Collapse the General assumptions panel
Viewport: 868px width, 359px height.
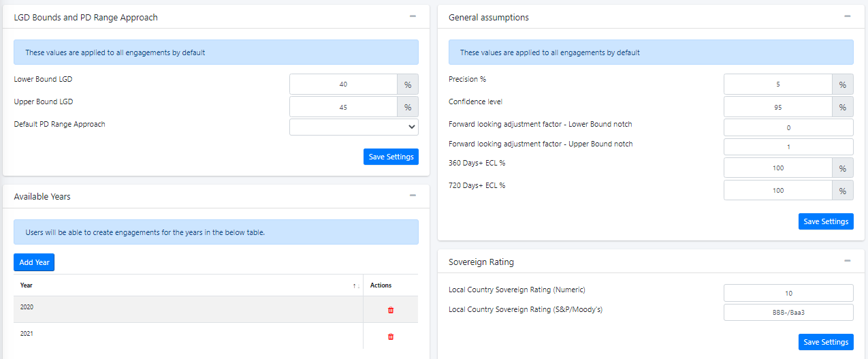[x=847, y=16]
